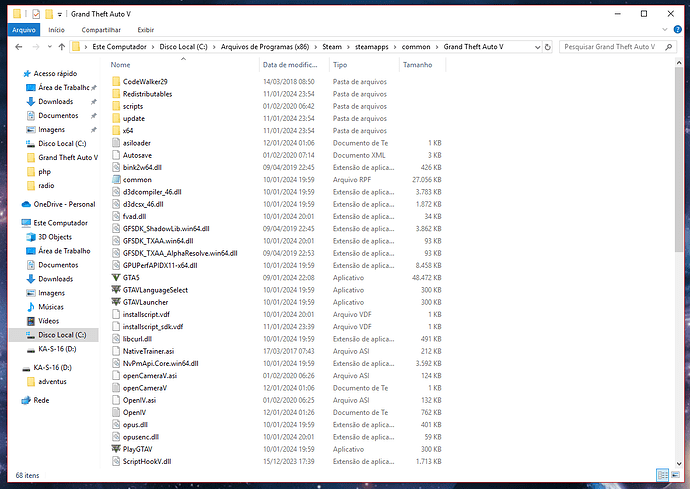
Task: Select the ScriptHookV.dll file icon
Action: coord(116,461)
